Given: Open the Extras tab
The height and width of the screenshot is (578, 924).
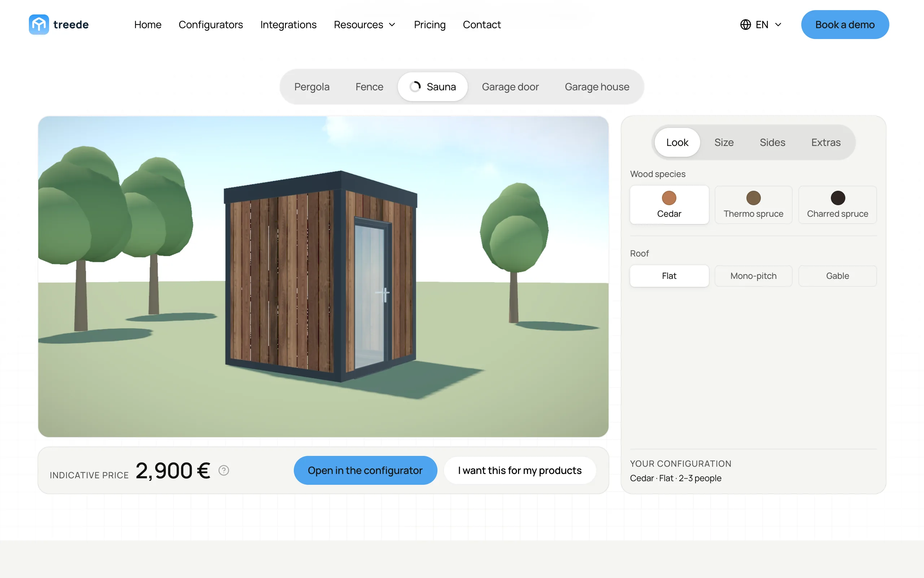Looking at the screenshot, I should coord(826,142).
